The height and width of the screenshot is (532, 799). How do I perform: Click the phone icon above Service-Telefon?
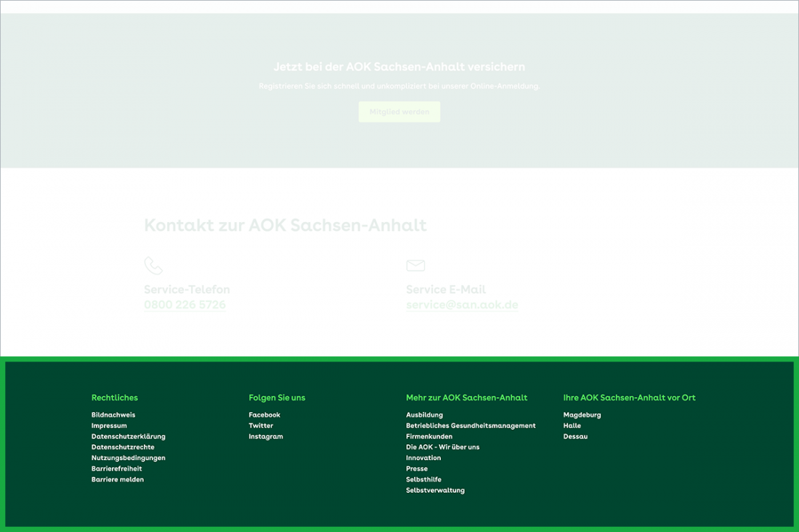click(153, 265)
